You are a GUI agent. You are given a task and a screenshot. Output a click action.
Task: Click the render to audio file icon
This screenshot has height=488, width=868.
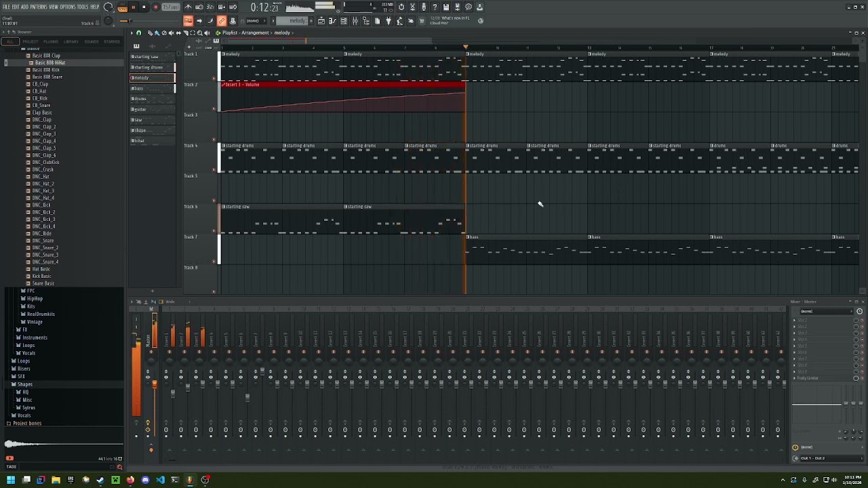pos(457,7)
